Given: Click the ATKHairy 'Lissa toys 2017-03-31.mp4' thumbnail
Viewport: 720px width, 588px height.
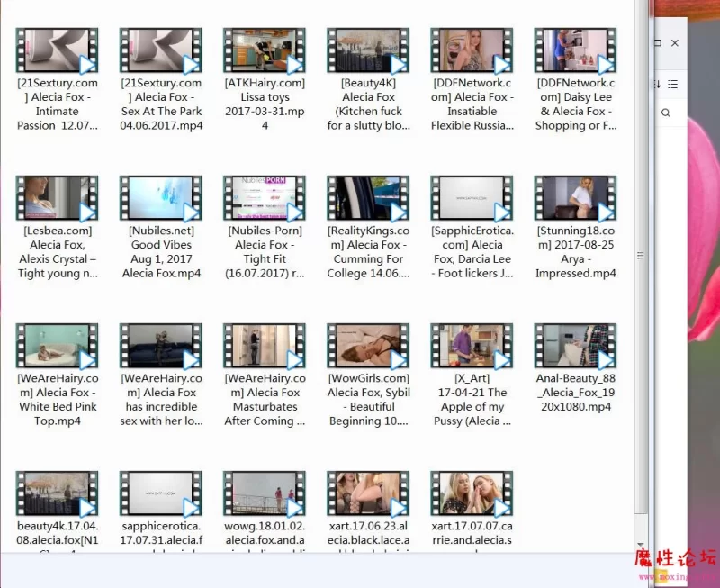Looking at the screenshot, I should point(265,50).
